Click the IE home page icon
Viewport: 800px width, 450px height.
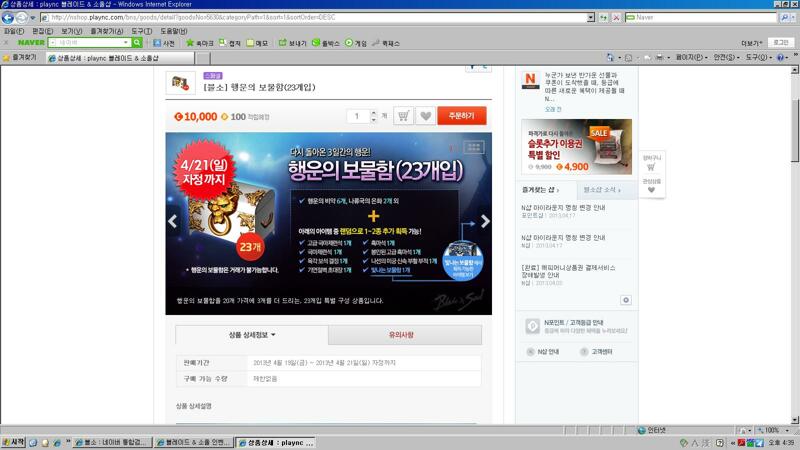[x=610, y=58]
